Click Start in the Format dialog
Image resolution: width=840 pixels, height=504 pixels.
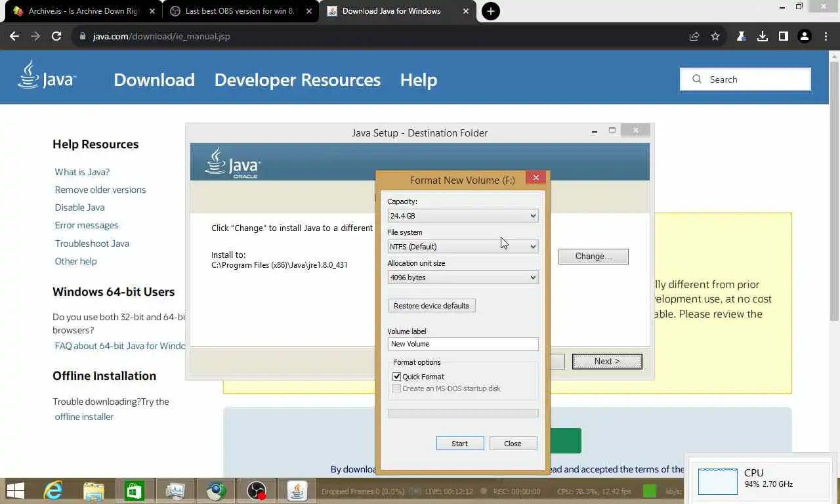(460, 444)
